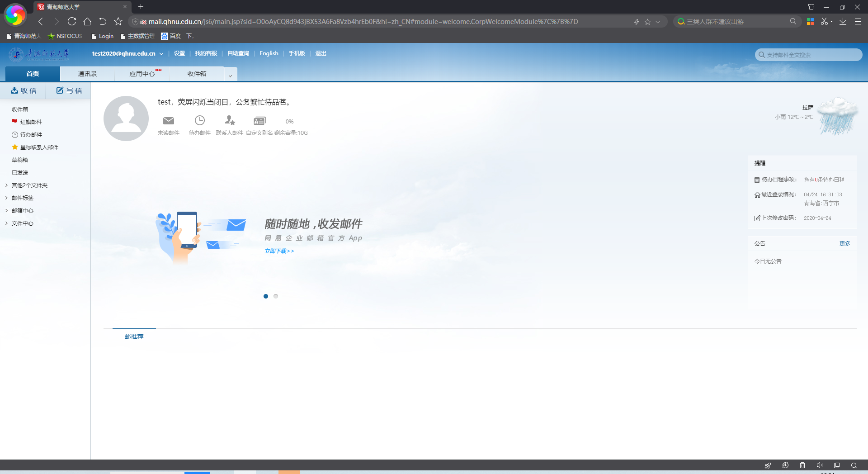Click the user avatar picture

tap(126, 118)
